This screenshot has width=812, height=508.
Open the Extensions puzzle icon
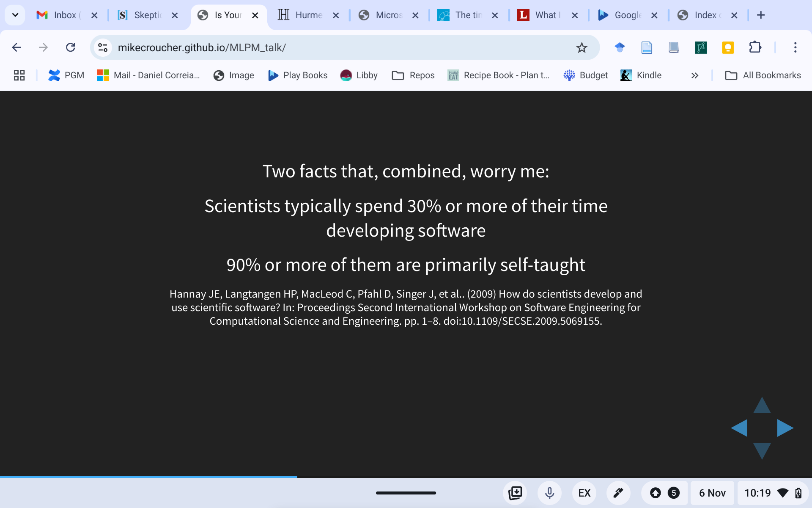coord(755,47)
